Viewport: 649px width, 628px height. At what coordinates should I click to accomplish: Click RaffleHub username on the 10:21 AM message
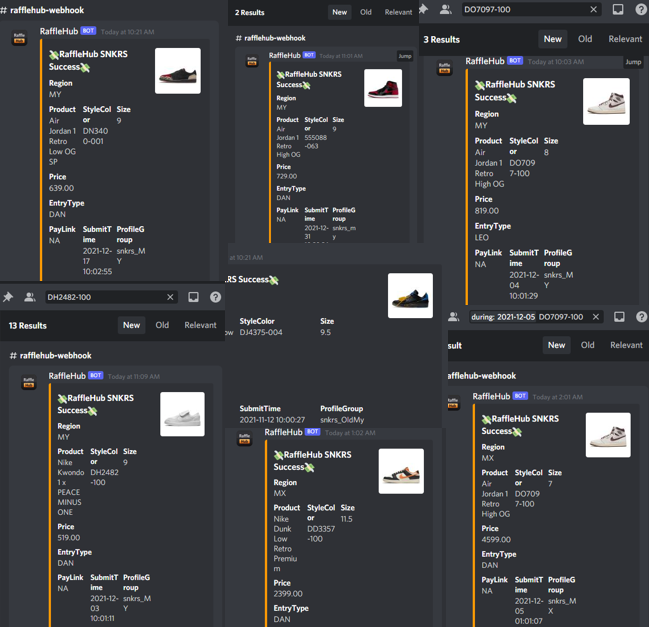click(59, 31)
